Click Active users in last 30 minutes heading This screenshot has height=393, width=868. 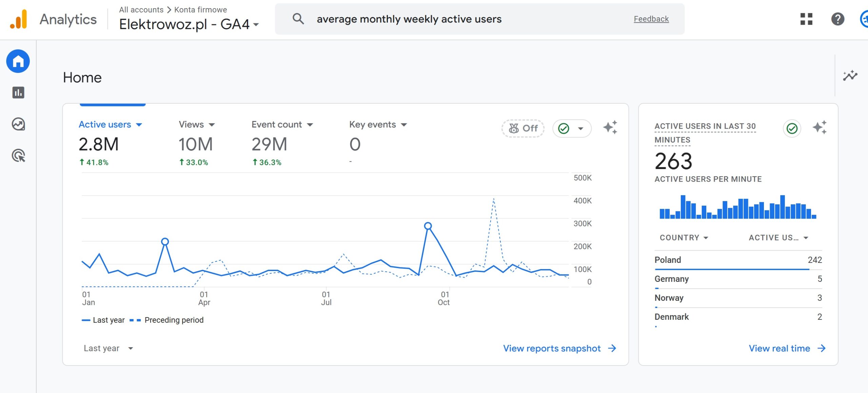(x=705, y=133)
